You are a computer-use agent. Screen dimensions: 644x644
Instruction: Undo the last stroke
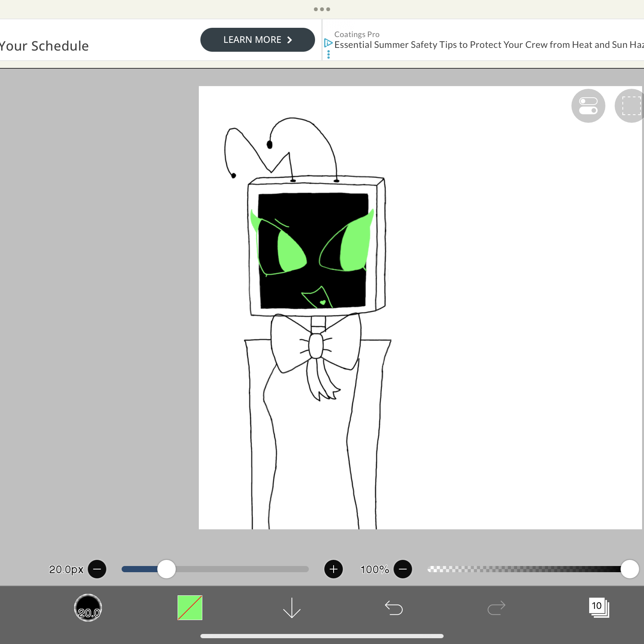[x=394, y=608]
